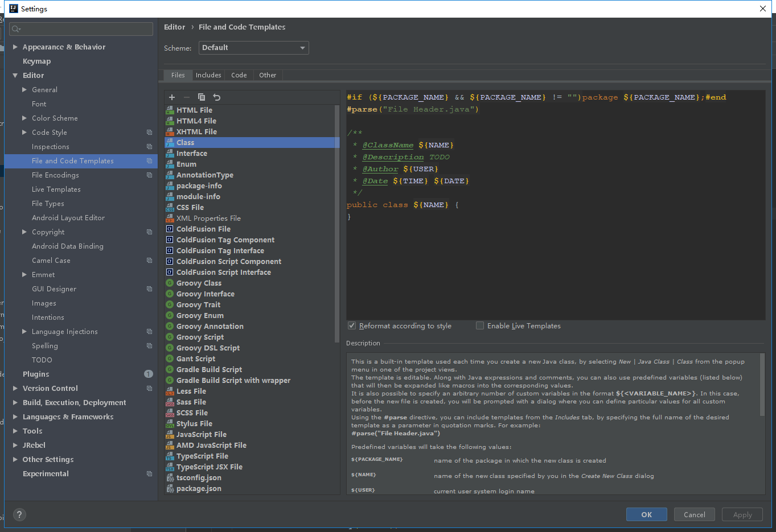Click the add template plus icon

(172, 97)
